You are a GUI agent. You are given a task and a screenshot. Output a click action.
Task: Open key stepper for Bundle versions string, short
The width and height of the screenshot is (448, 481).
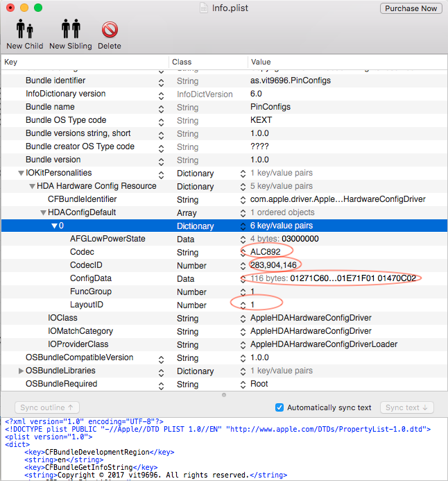pyautogui.click(x=161, y=135)
